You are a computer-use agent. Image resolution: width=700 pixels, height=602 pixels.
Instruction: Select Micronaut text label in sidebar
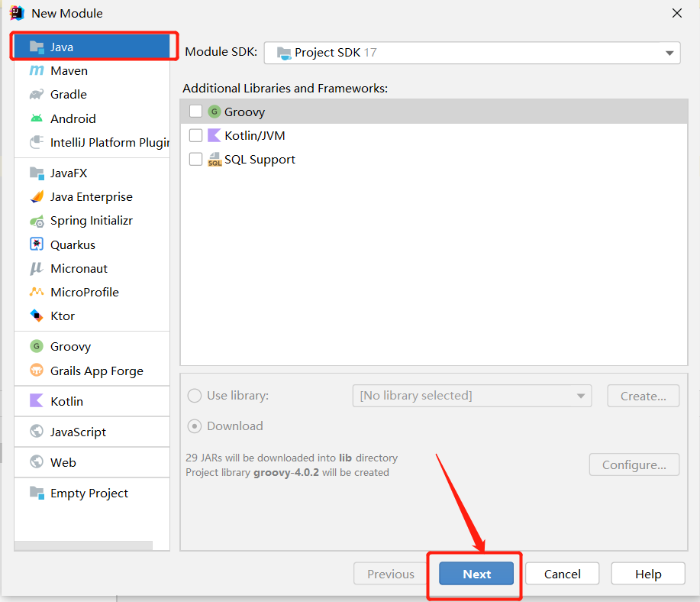pyautogui.click(x=79, y=268)
